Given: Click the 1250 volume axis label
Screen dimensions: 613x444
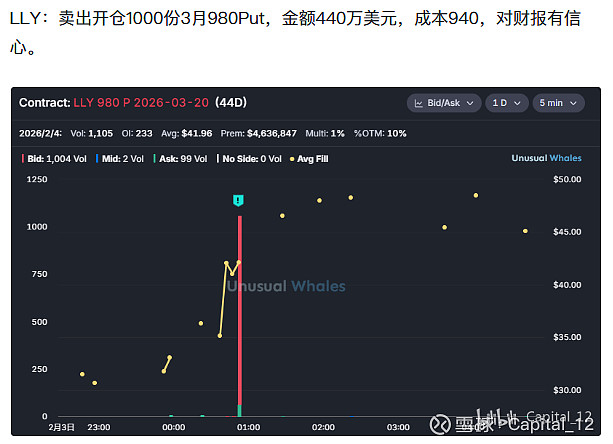Looking at the screenshot, I should click(37, 179).
